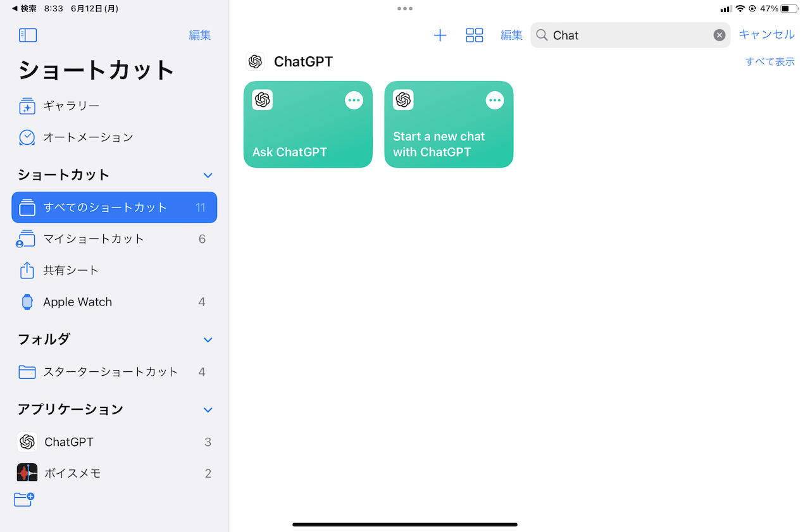Open the Automation section
Viewport: 810px width, 532px height.
point(89,137)
